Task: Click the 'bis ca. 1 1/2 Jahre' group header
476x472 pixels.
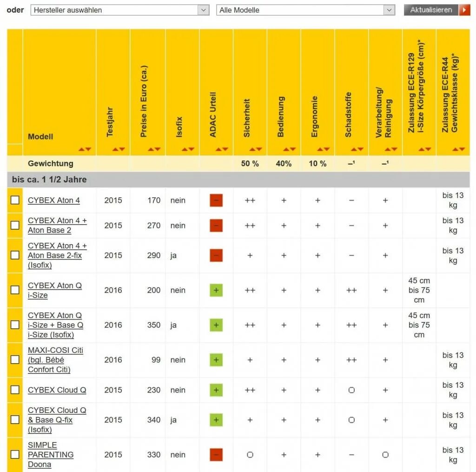Action: (238, 179)
